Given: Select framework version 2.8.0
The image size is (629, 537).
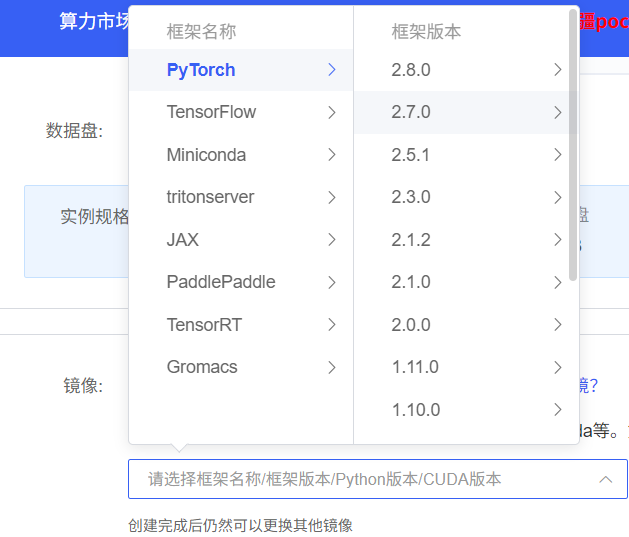Looking at the screenshot, I should coord(461,70).
